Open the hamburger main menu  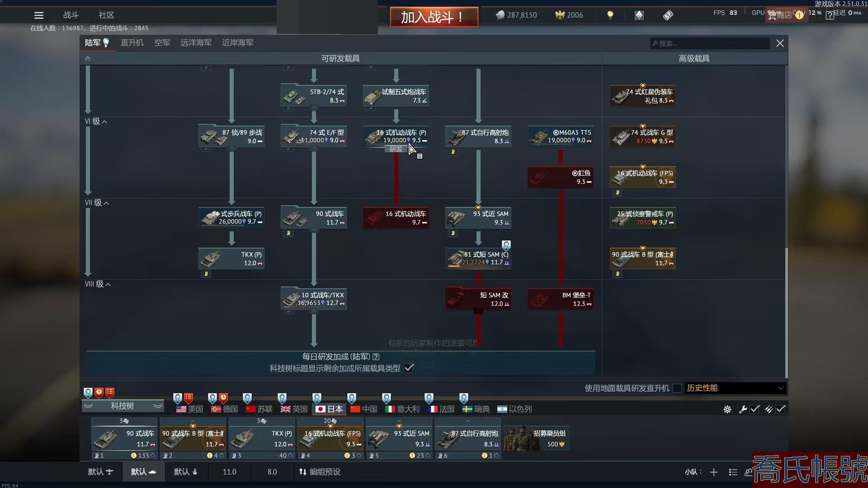pyautogui.click(x=39, y=15)
